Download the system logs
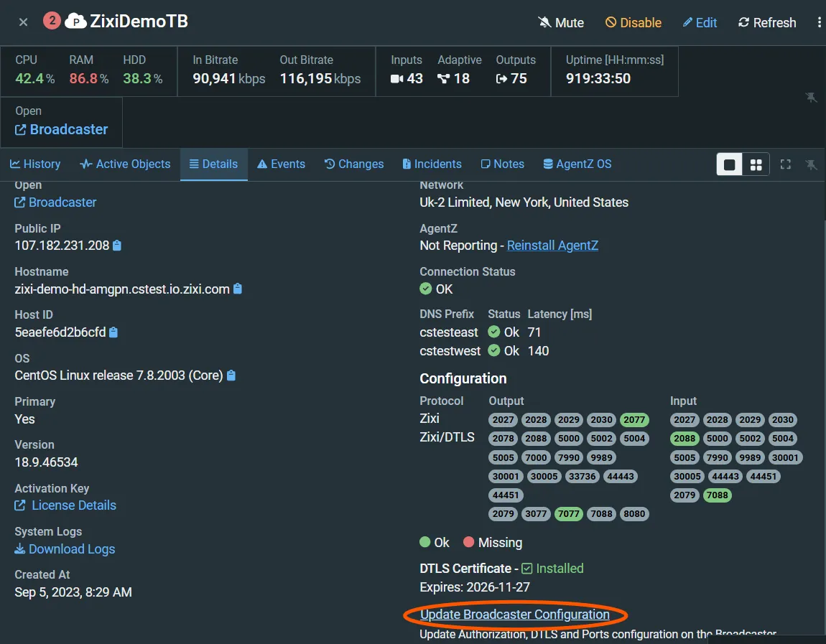Image resolution: width=826 pixels, height=644 pixels. 65,549
